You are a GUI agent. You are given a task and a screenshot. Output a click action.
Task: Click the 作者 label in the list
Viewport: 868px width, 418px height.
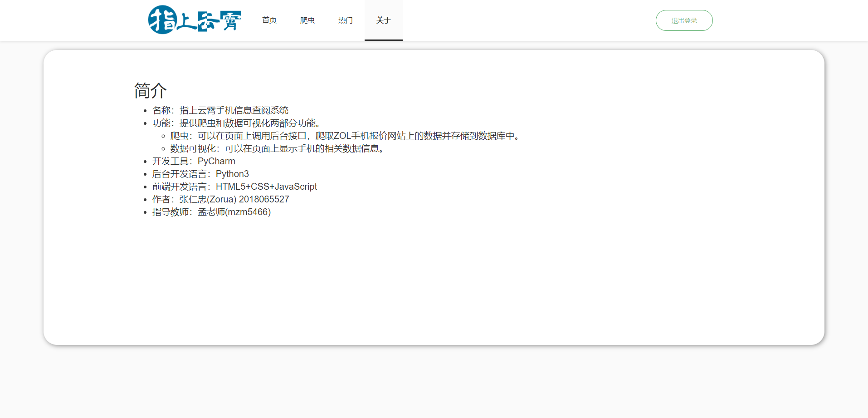(161, 199)
